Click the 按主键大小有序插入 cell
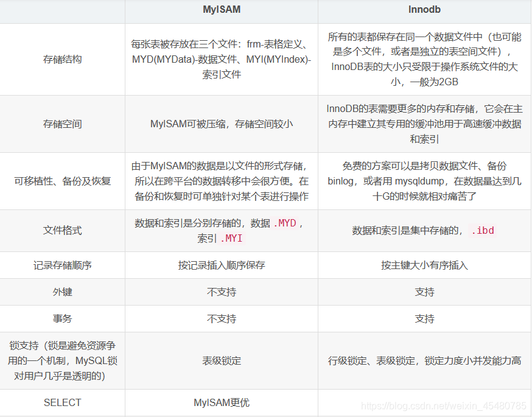532x417 pixels. tap(424, 265)
